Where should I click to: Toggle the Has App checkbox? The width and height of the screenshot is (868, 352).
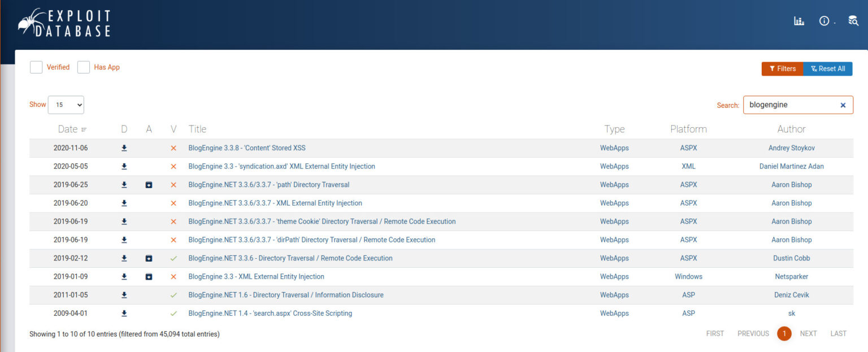(x=84, y=67)
